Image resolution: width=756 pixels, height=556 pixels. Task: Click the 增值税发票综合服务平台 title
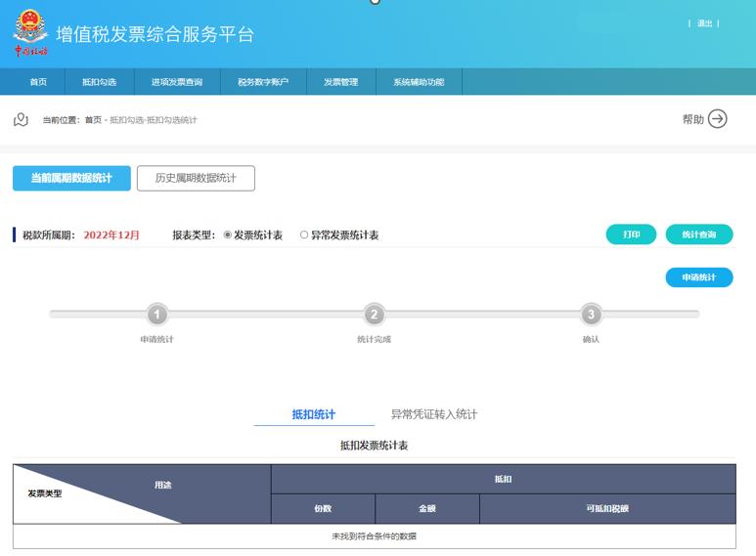pyautogui.click(x=155, y=34)
